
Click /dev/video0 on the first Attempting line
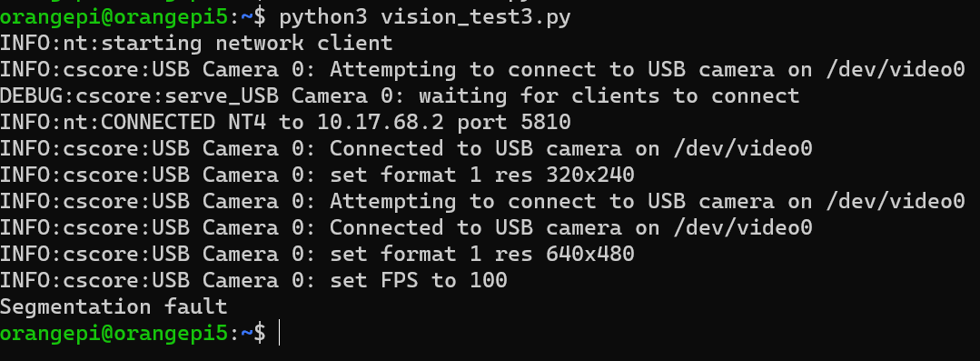click(x=895, y=69)
